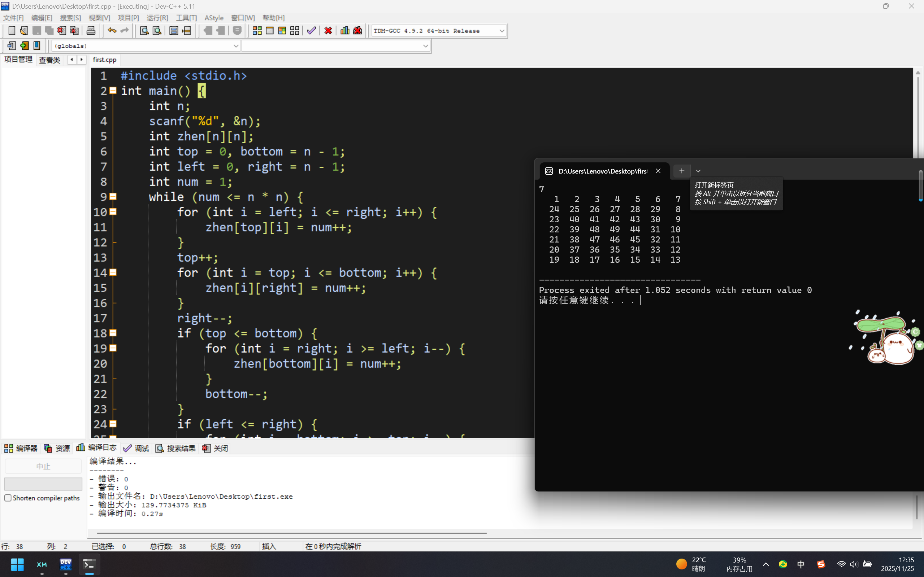This screenshot has width=924, height=577.
Task: Open the Profile analysis bar chart icon
Action: [x=345, y=31]
